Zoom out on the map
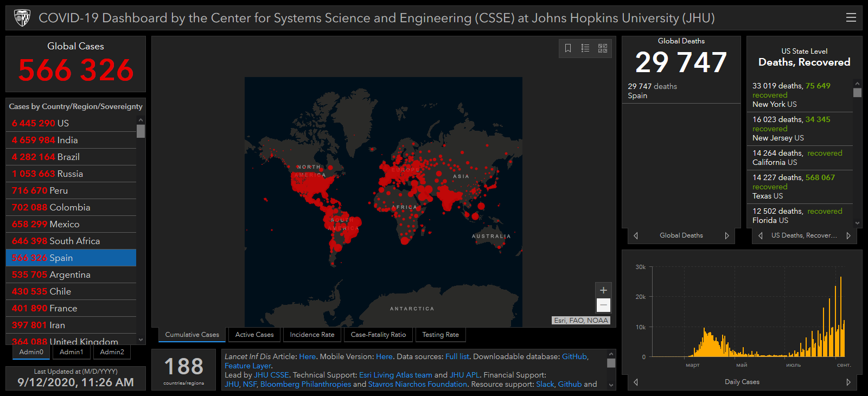 click(603, 305)
